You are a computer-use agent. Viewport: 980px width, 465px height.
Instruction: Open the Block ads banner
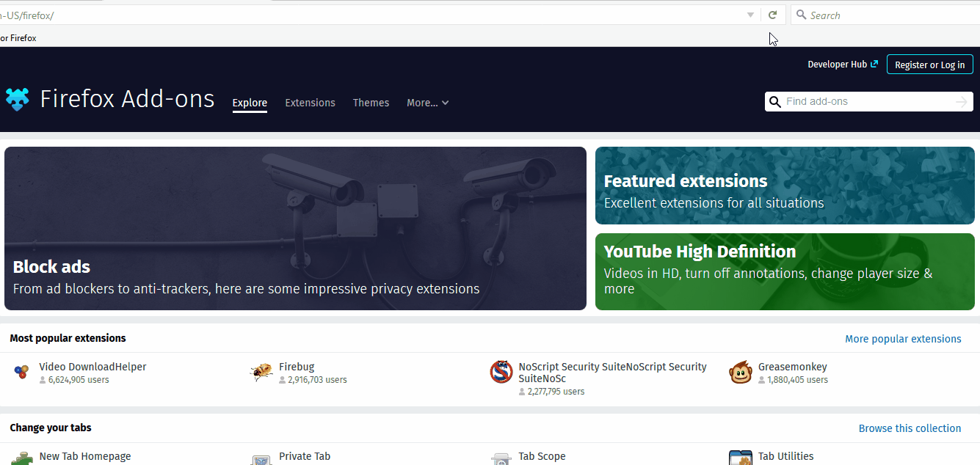click(295, 228)
